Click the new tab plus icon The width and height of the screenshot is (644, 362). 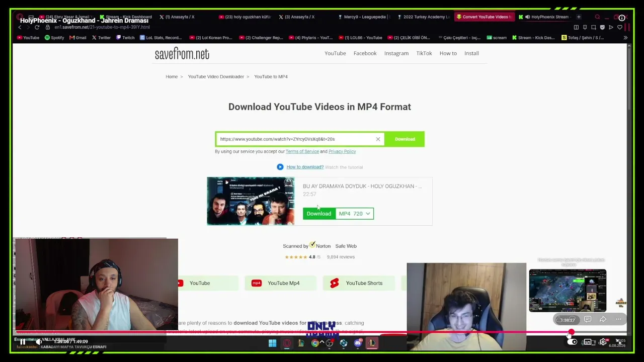579,17
